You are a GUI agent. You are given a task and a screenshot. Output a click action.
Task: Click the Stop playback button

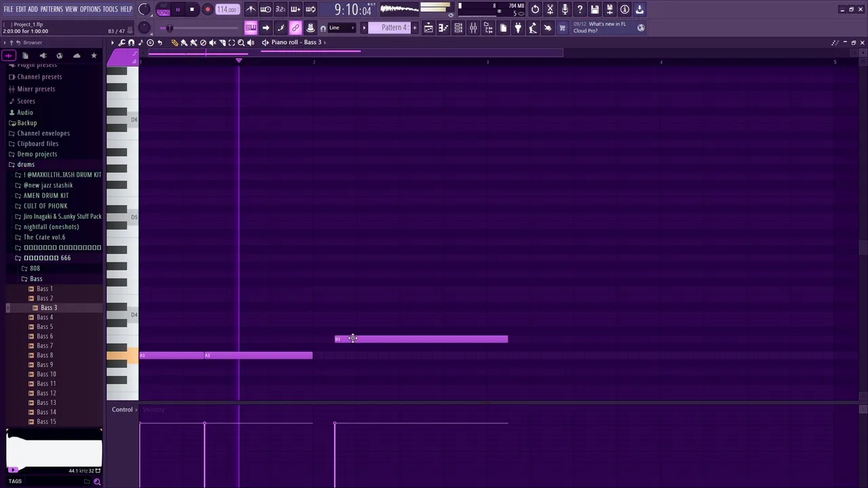pos(192,10)
